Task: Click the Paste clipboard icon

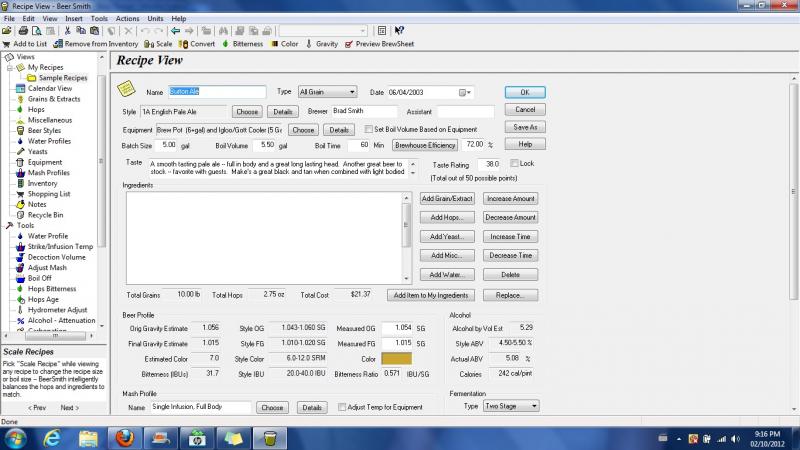Action: pos(94,31)
